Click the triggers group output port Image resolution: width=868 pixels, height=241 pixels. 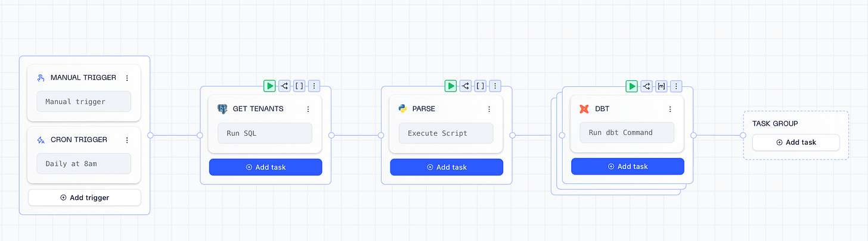tap(150, 136)
